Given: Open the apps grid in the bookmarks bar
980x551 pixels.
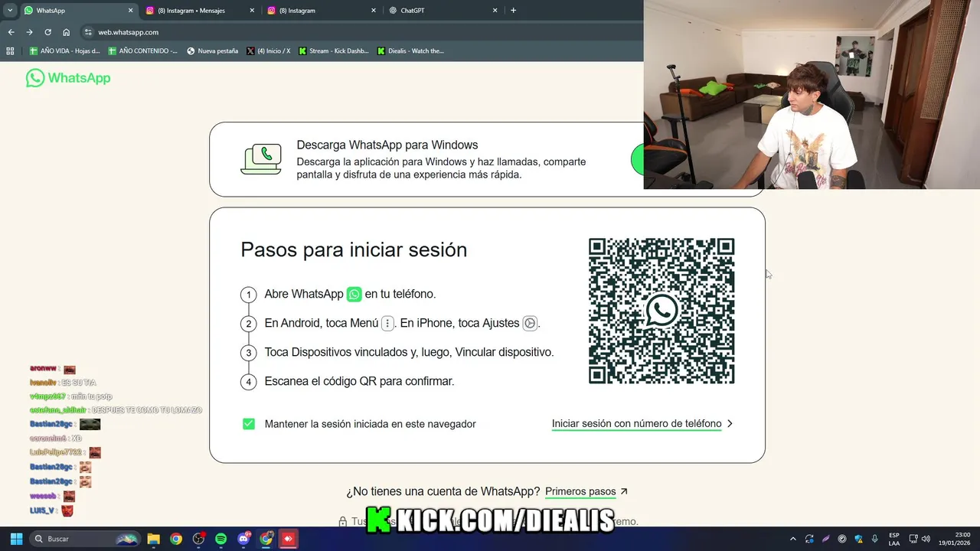Looking at the screenshot, I should (10, 51).
